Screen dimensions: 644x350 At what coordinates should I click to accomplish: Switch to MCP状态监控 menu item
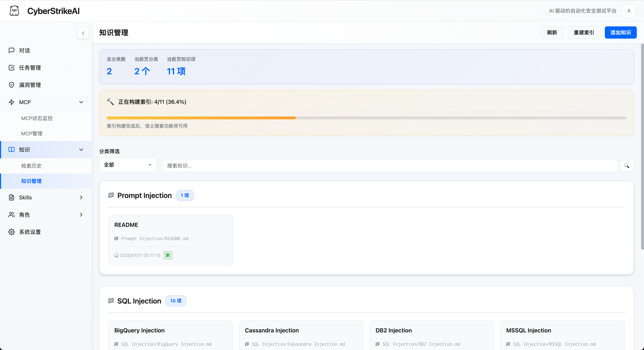(37, 118)
